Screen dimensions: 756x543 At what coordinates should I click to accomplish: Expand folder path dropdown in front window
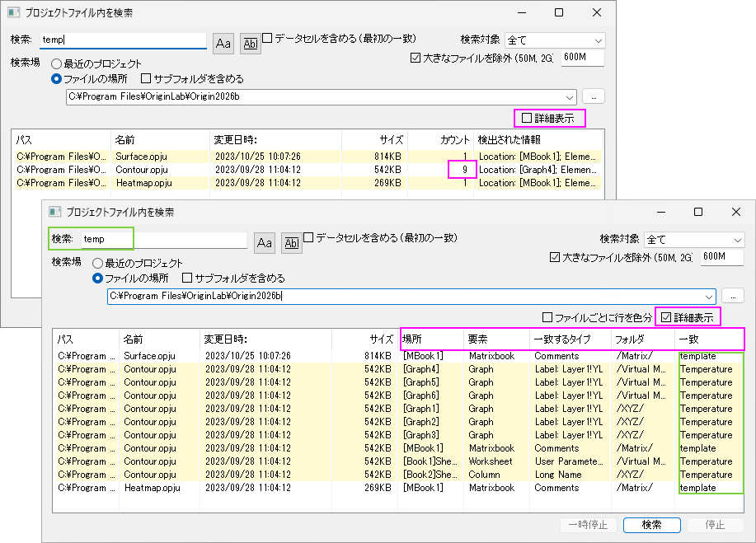[x=709, y=297]
